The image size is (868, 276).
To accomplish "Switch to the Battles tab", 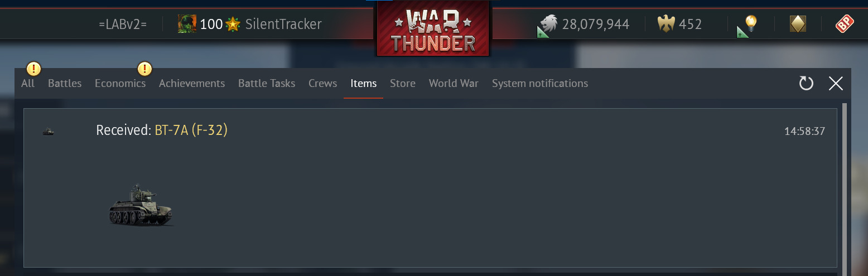I will (65, 83).
